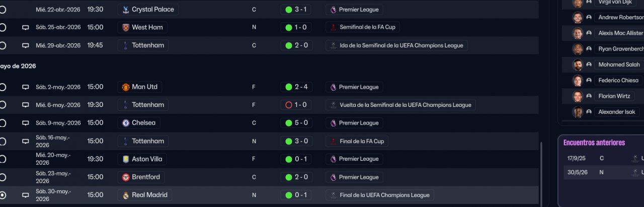Click the Brentford club crest
644x207 pixels.
126,177
